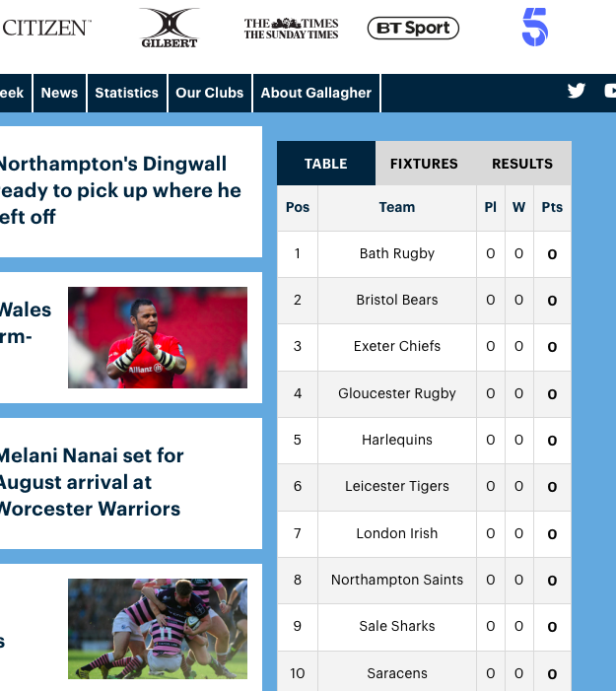Select Leicester Tigers in standings
The image size is (616, 691).
(397, 487)
